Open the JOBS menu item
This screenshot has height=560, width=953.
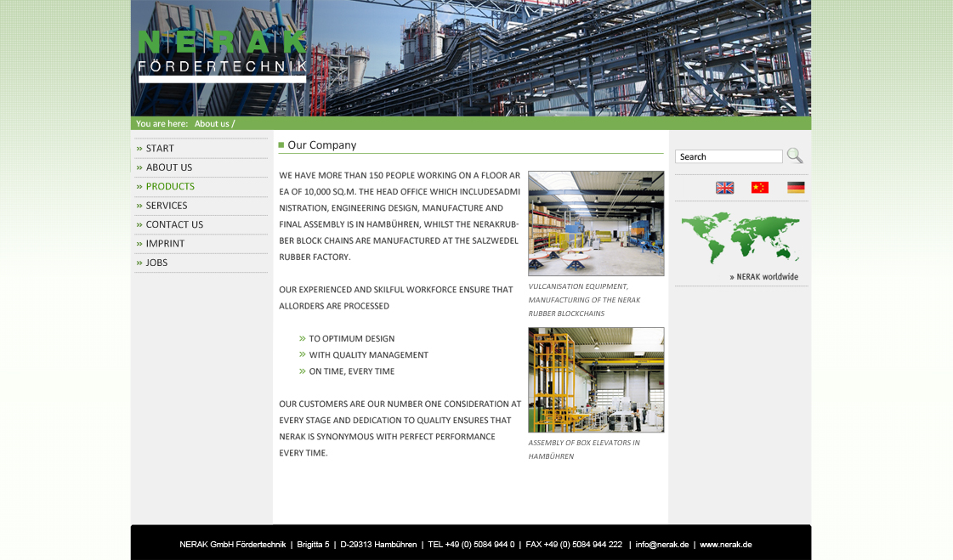156,263
